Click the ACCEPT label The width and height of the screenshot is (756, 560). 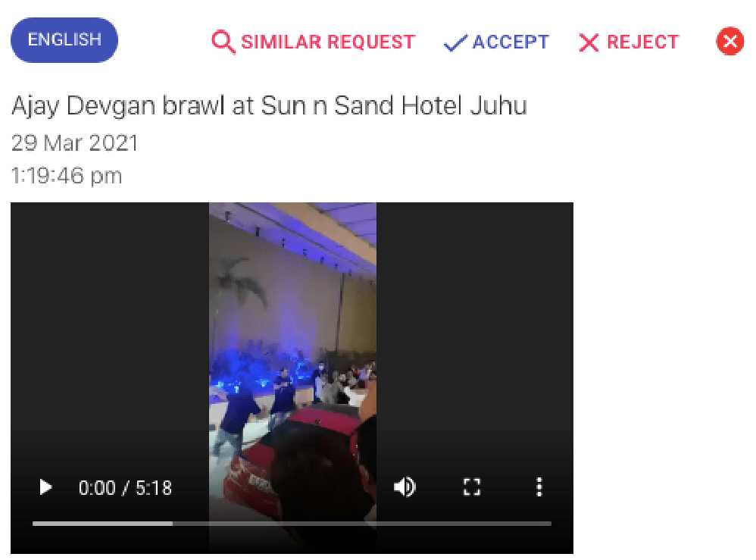click(511, 42)
